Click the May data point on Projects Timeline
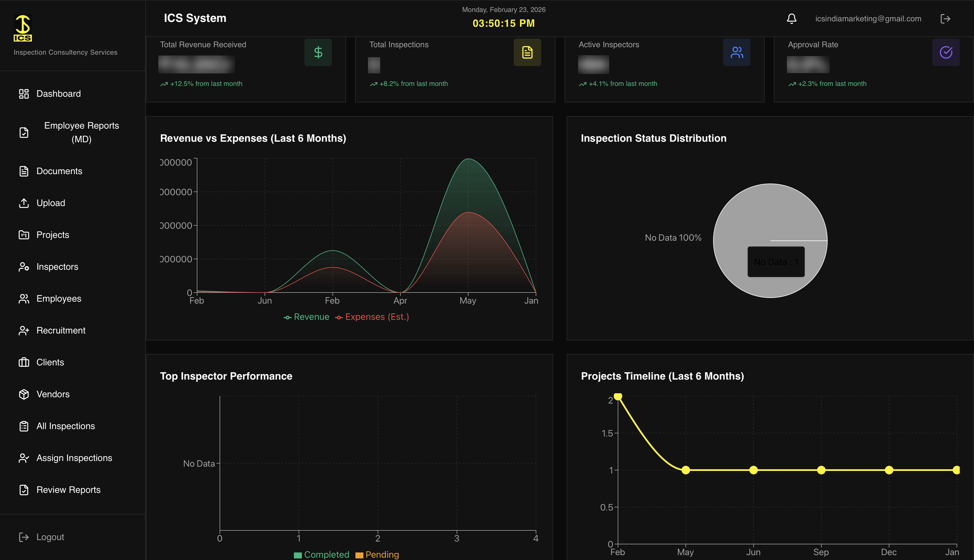 [686, 470]
